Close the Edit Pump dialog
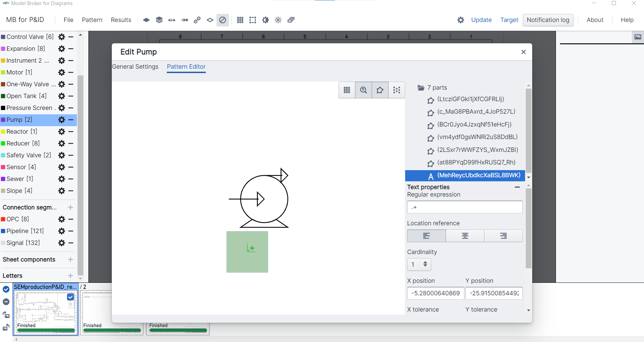The width and height of the screenshot is (644, 342). [x=523, y=52]
